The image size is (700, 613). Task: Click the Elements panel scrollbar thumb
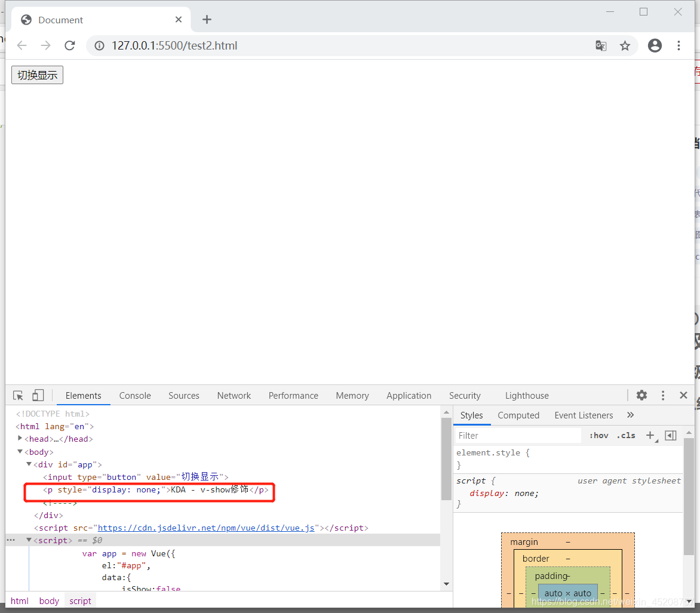point(446,458)
